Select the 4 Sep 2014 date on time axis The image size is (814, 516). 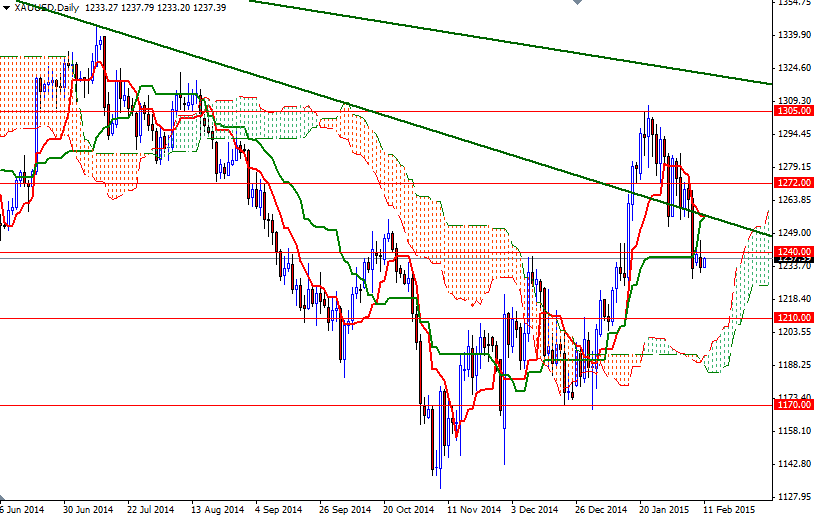(280, 508)
